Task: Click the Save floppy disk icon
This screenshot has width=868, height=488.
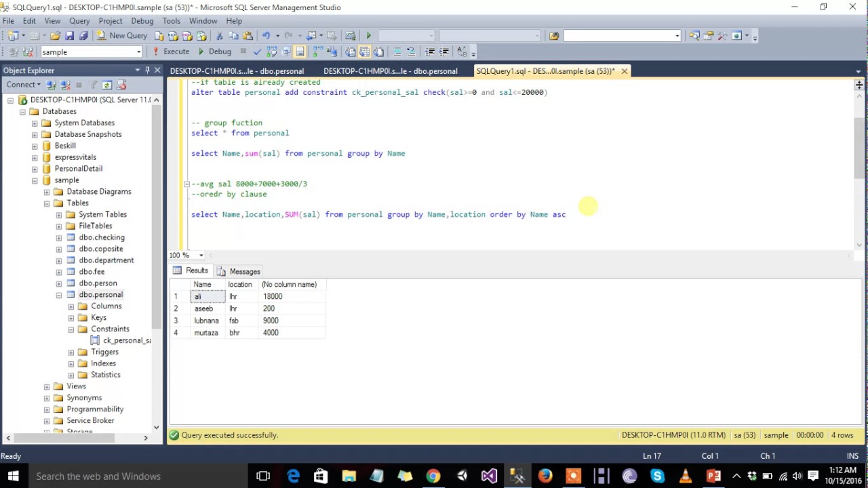Action: pyautogui.click(x=69, y=35)
